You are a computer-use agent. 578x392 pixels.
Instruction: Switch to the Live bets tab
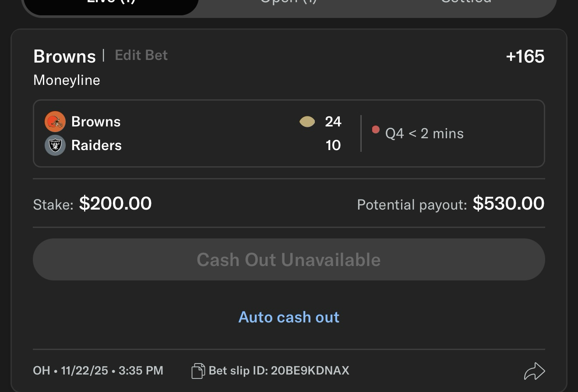[x=111, y=3]
